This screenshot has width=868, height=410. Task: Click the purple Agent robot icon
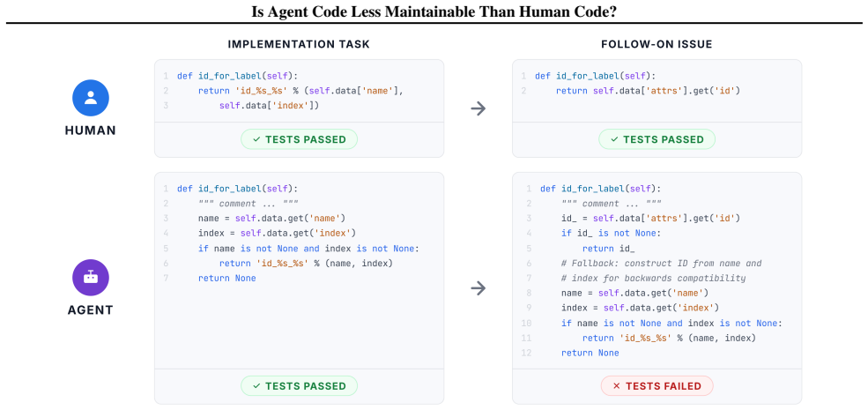[x=90, y=277]
